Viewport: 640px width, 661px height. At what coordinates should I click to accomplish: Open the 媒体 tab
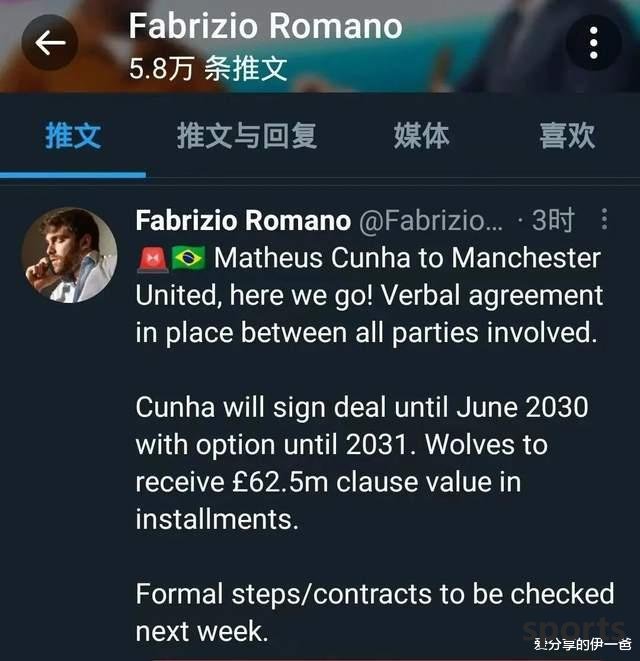[422, 136]
